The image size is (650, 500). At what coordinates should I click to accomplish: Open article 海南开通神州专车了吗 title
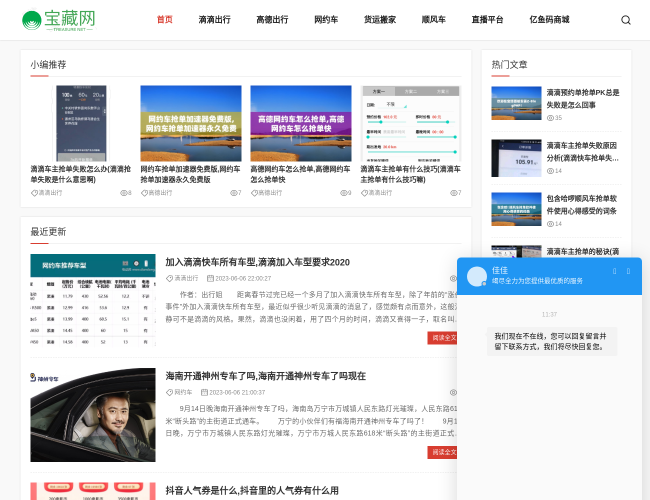265,376
